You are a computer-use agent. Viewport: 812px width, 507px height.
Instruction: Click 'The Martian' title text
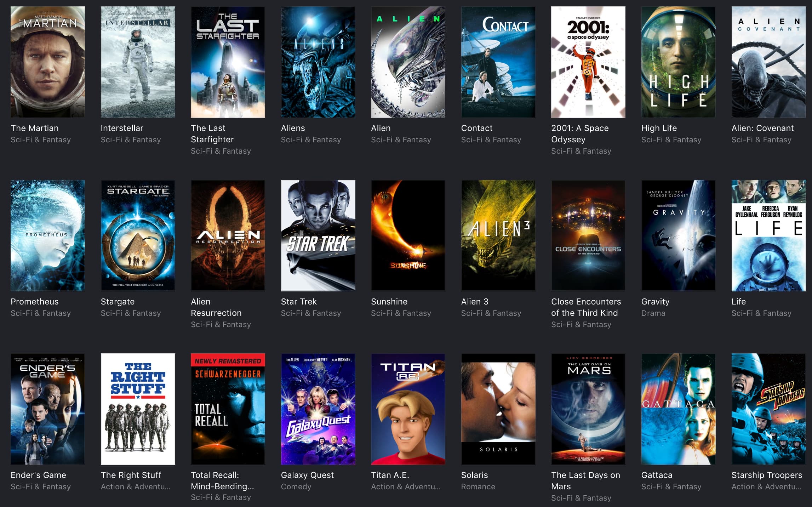35,128
